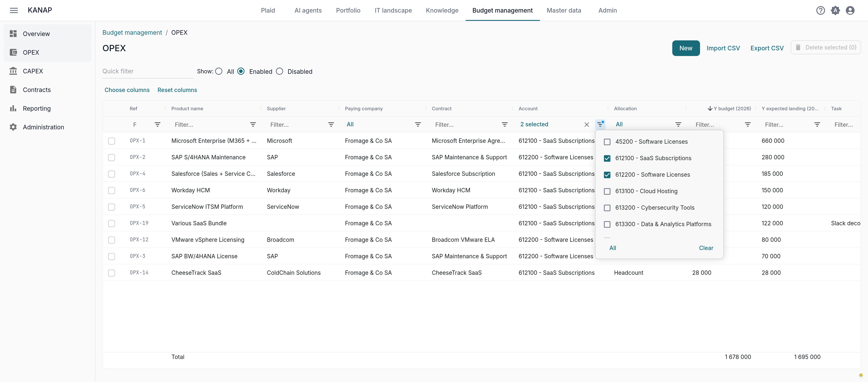Uncheck 612200 - Software Licenses option
This screenshot has width=868, height=382.
(607, 175)
